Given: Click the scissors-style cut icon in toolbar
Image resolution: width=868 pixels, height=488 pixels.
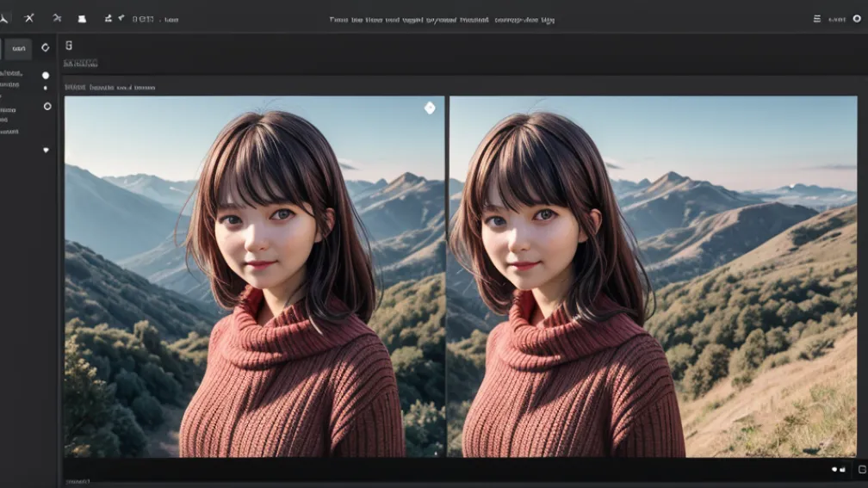Looking at the screenshot, I should (x=57, y=18).
